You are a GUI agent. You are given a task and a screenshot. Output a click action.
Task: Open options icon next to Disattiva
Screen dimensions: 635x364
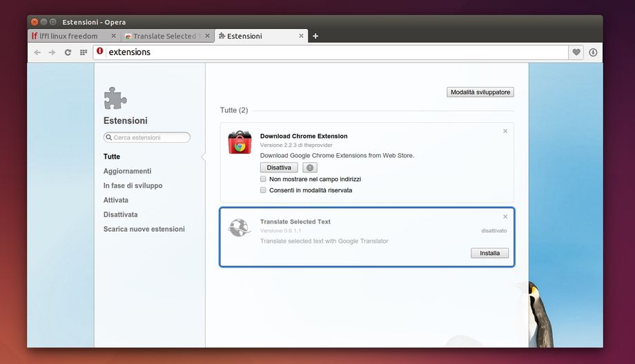[310, 168]
